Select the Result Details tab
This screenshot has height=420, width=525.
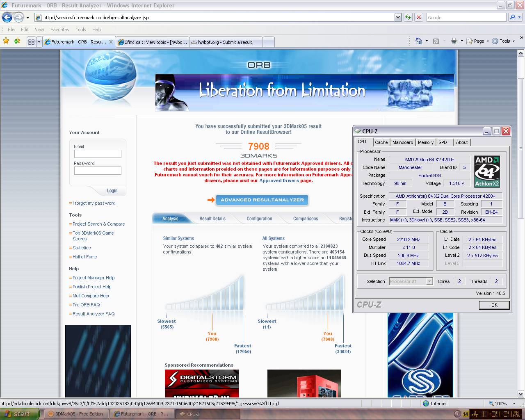pyautogui.click(x=212, y=219)
